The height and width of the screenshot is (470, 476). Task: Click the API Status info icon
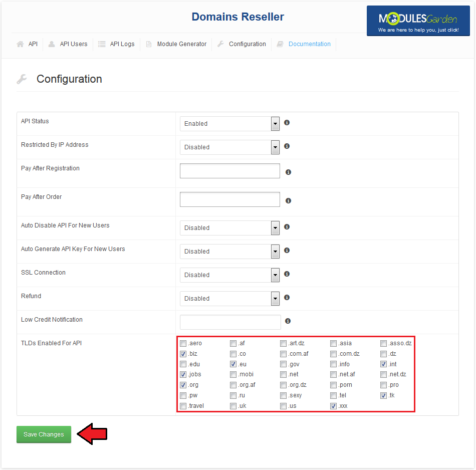(287, 123)
